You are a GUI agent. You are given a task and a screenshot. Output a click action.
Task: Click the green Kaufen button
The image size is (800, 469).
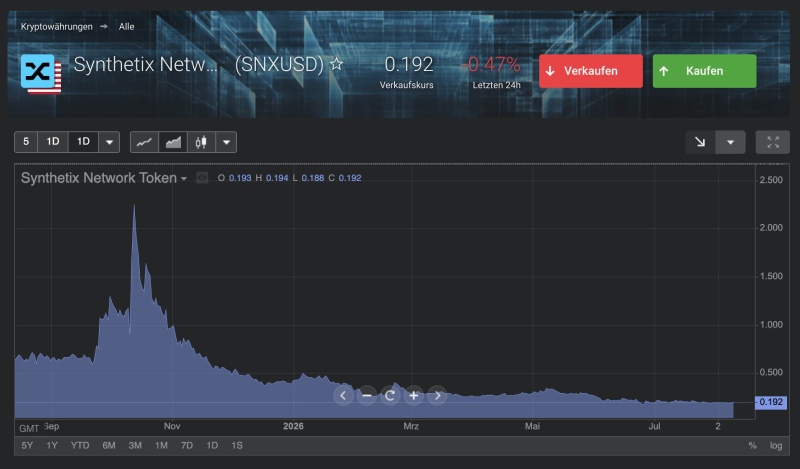coord(705,71)
